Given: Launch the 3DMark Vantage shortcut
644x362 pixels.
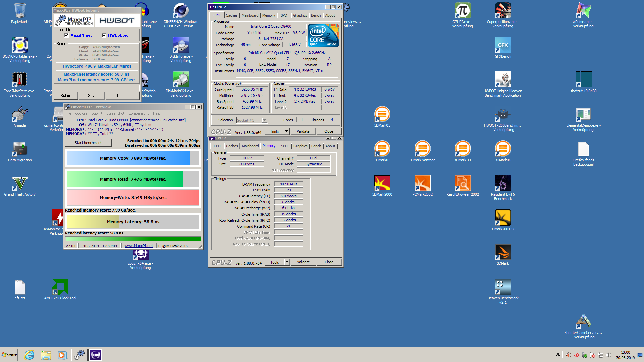Looking at the screenshot, I should 422,152.
